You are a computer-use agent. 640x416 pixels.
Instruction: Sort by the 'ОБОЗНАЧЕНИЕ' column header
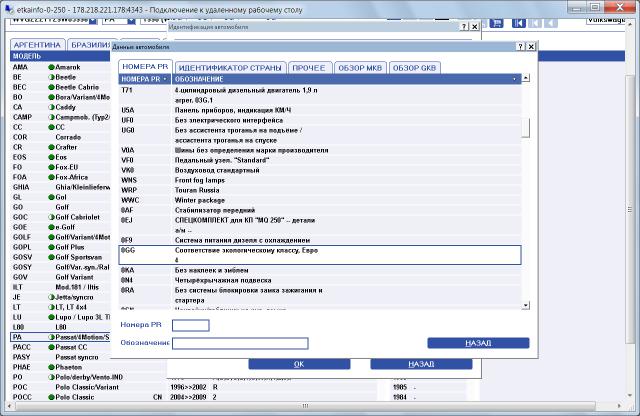346,79
